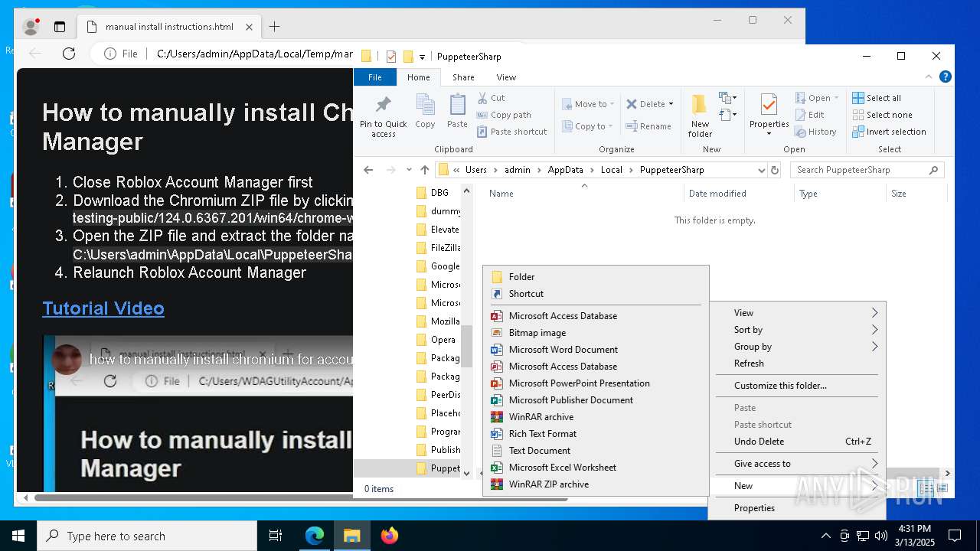The width and height of the screenshot is (980, 551).
Task: Click Rename in Organize group
Action: pos(648,126)
